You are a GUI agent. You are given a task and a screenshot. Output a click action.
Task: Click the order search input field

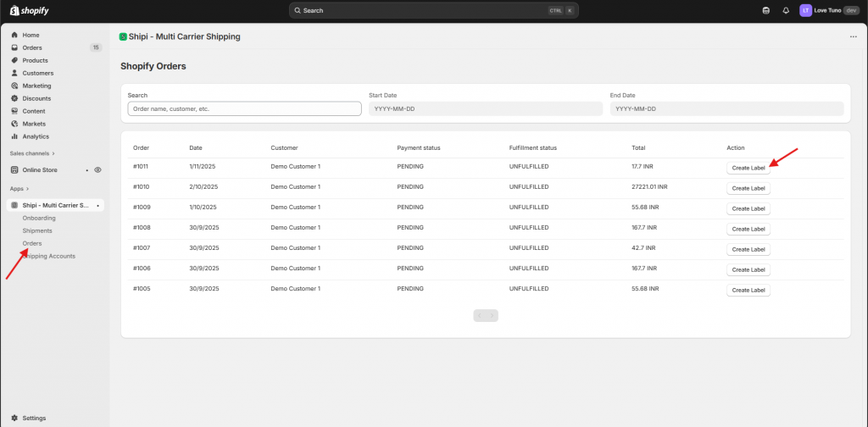click(244, 109)
